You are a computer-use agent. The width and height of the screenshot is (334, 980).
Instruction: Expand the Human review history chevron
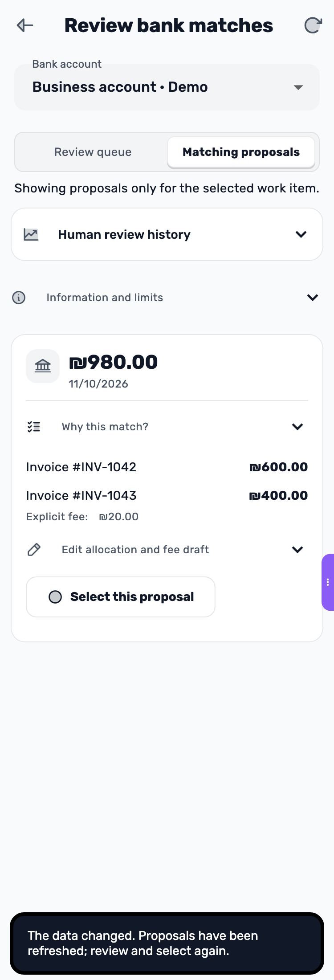click(x=301, y=234)
